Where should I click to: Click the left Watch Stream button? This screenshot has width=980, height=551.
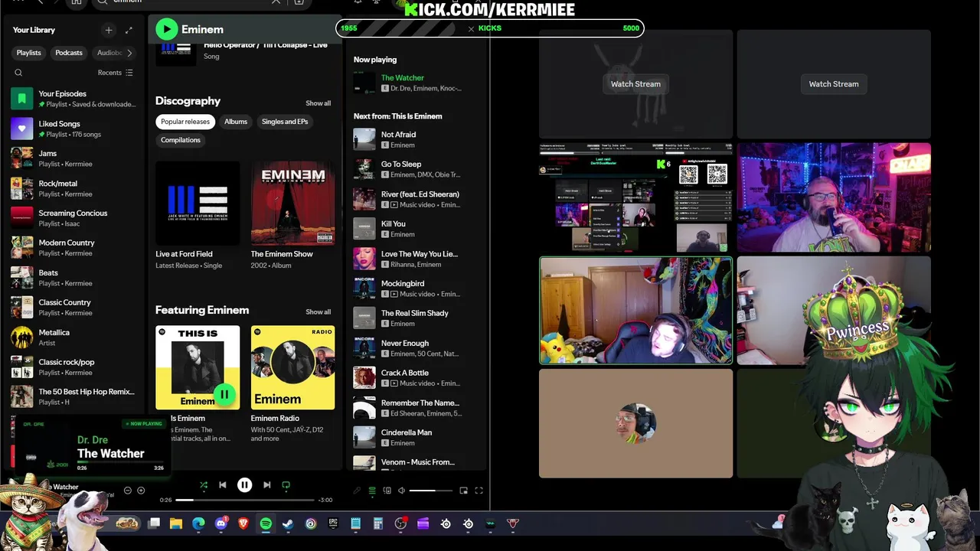coord(635,84)
